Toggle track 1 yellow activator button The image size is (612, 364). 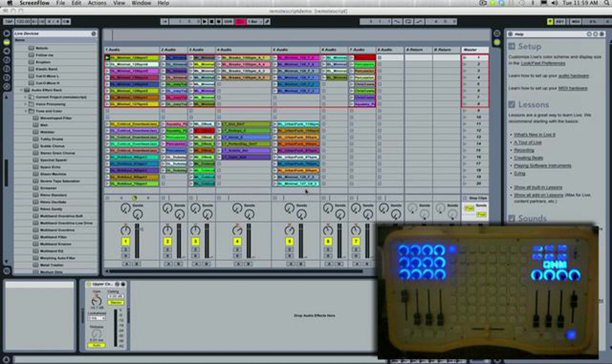(125, 241)
